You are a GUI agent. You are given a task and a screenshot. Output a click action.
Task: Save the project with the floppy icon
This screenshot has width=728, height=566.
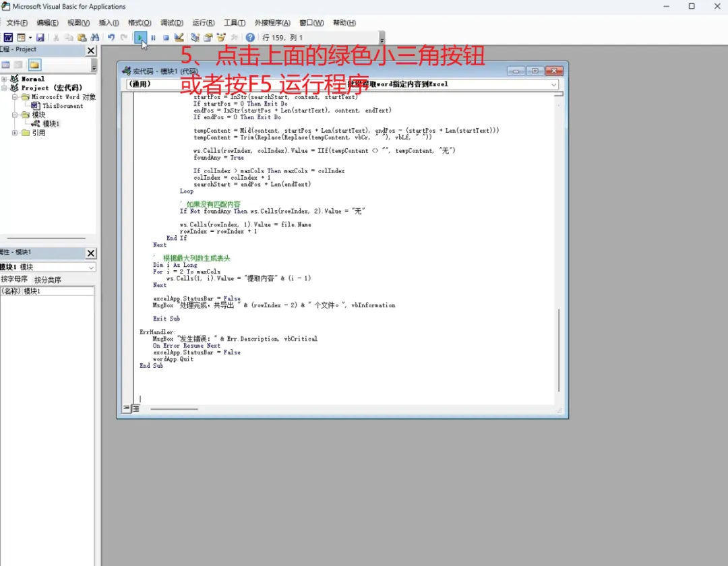[40, 38]
